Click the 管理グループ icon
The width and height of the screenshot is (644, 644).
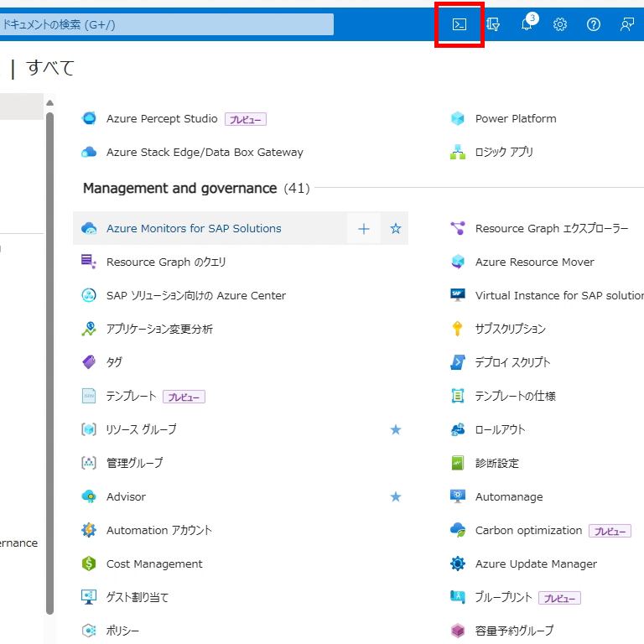pos(89,463)
